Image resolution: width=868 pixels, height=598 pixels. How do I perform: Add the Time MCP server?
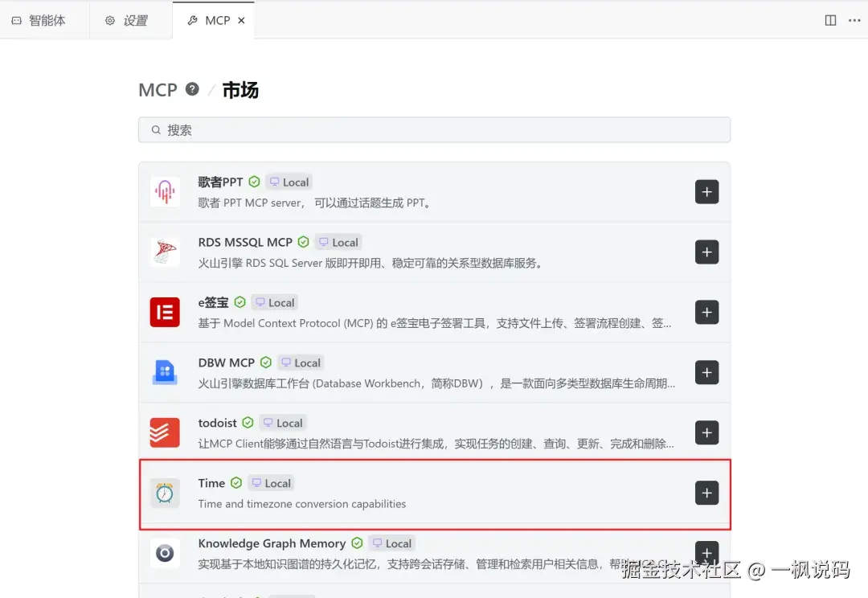pos(707,494)
